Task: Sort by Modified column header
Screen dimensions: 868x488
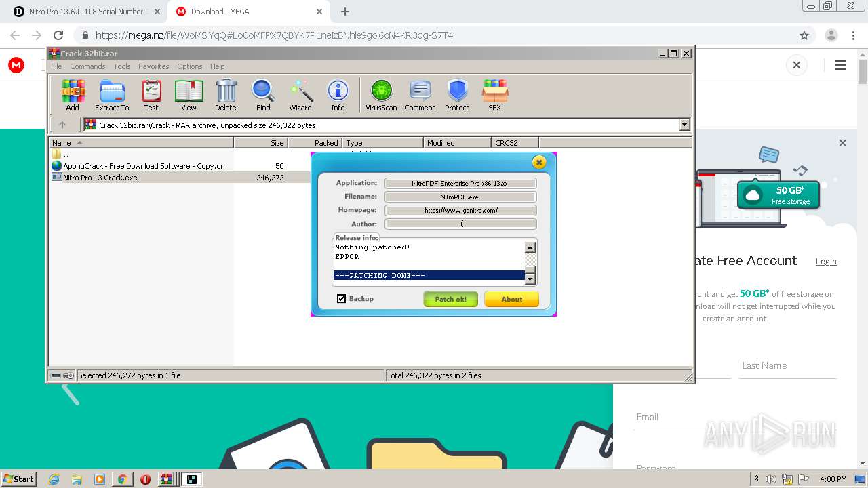Action: 458,143
